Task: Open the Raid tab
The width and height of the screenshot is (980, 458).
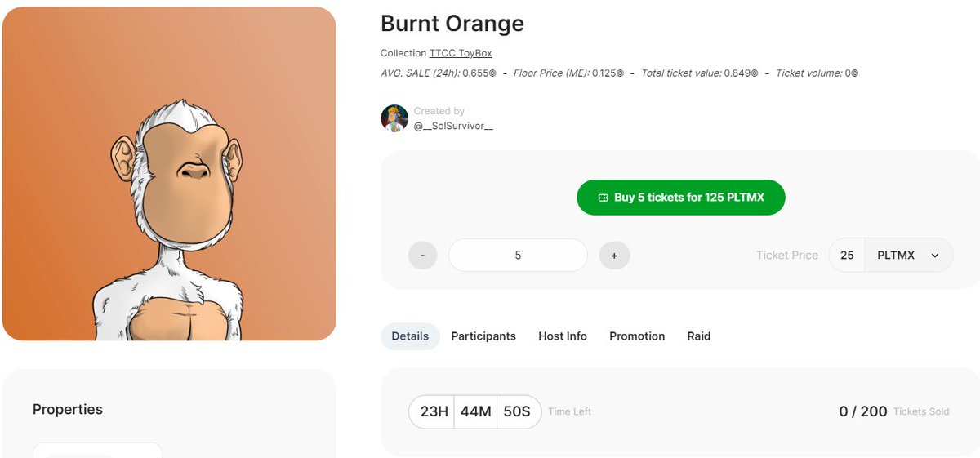Action: [x=699, y=336]
